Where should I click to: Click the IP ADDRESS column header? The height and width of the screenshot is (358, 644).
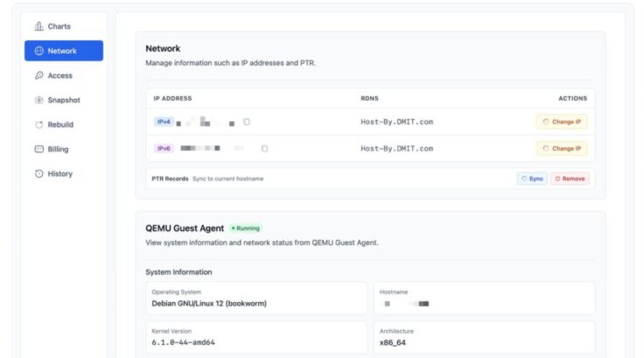(x=172, y=99)
